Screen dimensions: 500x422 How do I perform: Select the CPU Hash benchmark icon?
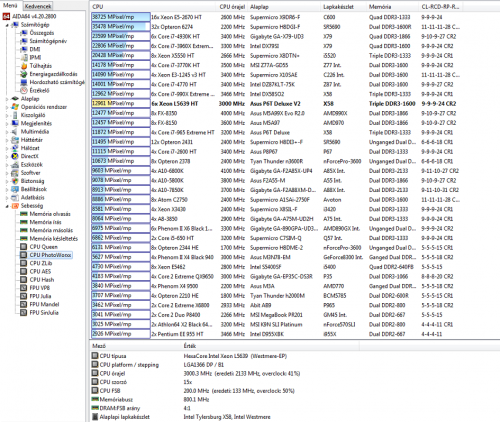(23, 280)
